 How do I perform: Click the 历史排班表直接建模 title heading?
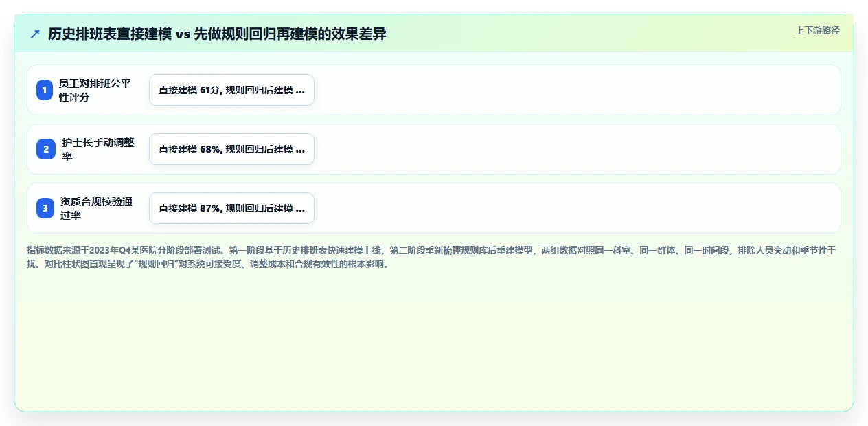click(217, 34)
